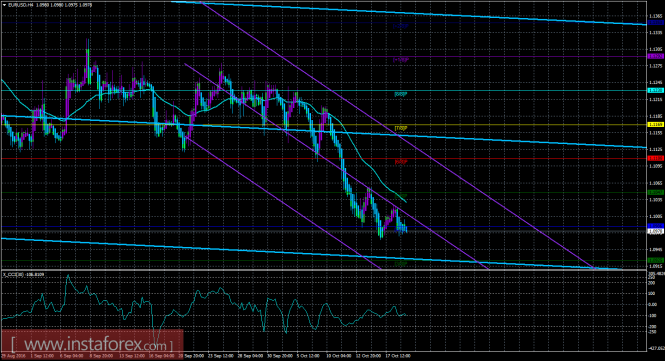
Task: Click the current price marker on axis
Action: point(656,231)
